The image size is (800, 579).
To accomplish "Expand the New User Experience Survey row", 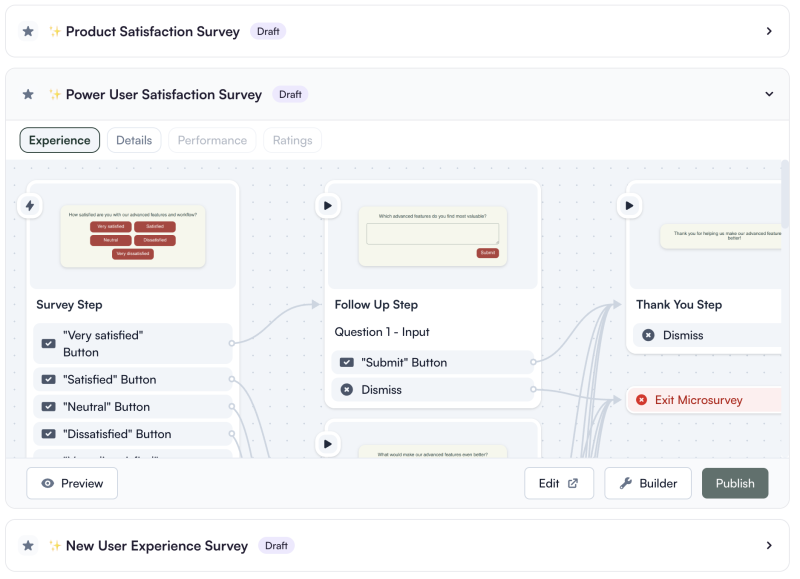I will pyautogui.click(x=769, y=546).
